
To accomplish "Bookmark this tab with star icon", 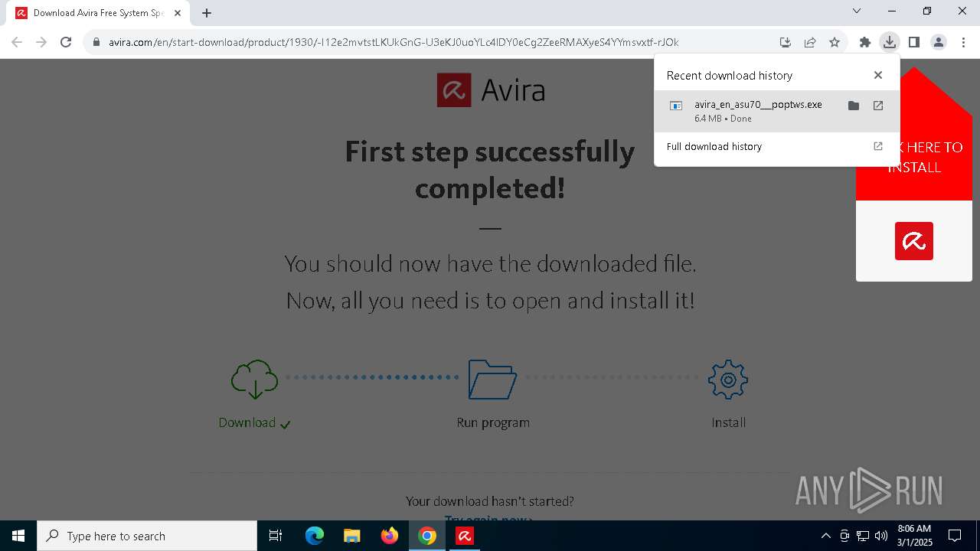I will coord(835,42).
